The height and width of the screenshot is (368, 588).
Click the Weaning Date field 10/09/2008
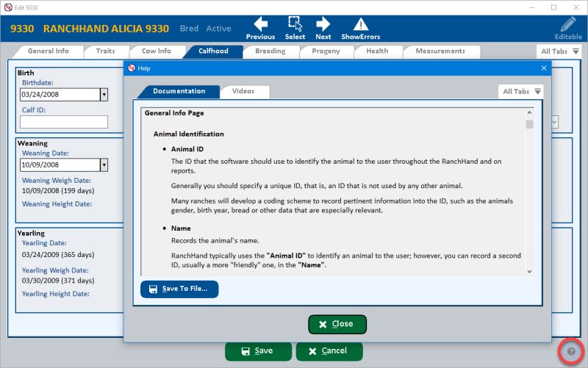pyautogui.click(x=60, y=165)
